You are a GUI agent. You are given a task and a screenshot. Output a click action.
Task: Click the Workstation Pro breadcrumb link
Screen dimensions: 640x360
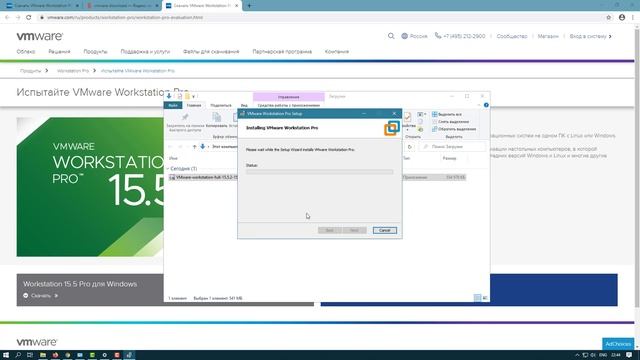pyautogui.click(x=73, y=71)
